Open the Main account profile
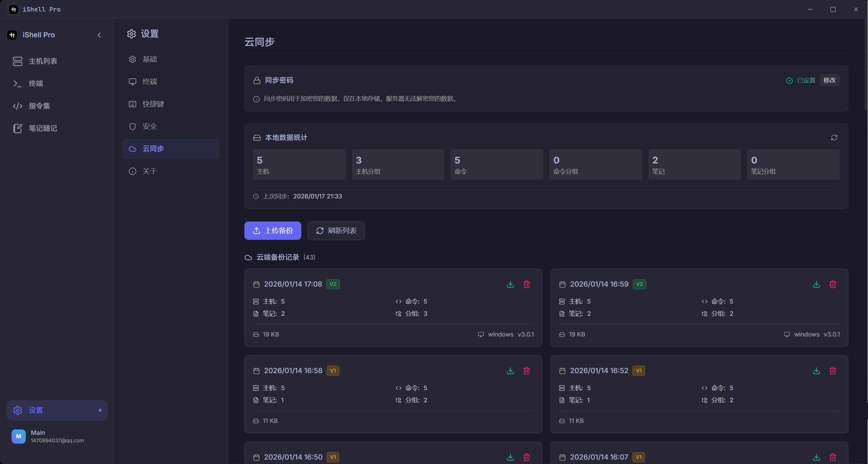Image resolution: width=868 pixels, height=464 pixels. [x=57, y=436]
